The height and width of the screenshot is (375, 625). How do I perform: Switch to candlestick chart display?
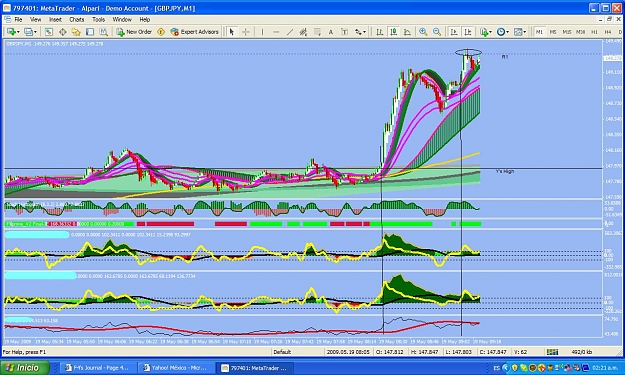tap(393, 32)
